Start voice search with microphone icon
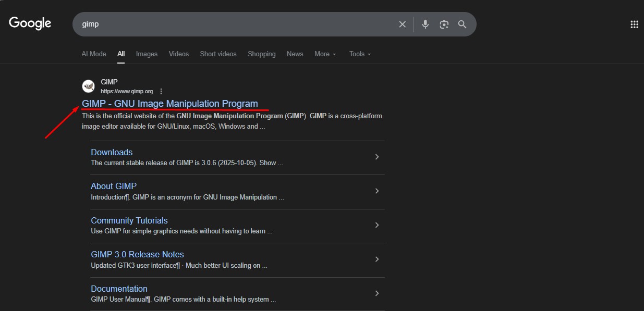 pyautogui.click(x=425, y=24)
